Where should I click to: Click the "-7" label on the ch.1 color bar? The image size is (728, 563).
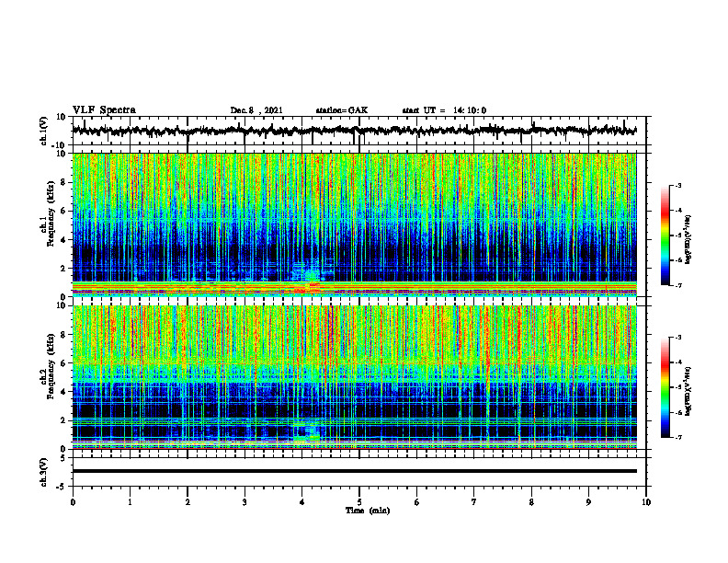pyautogui.click(x=678, y=285)
